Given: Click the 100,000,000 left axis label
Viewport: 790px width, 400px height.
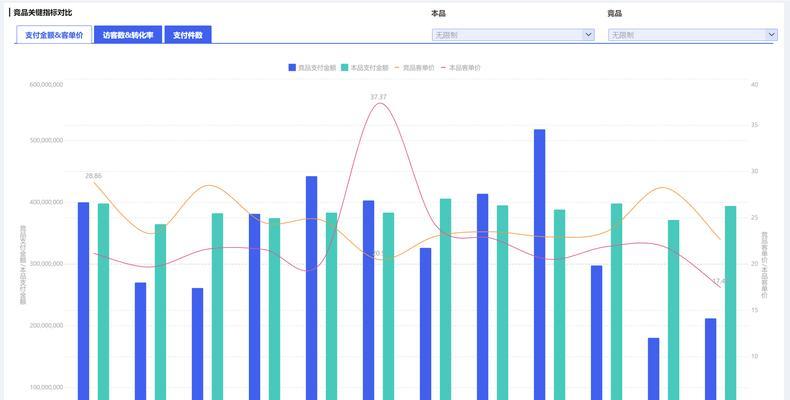Looking at the screenshot, I should point(46,387).
